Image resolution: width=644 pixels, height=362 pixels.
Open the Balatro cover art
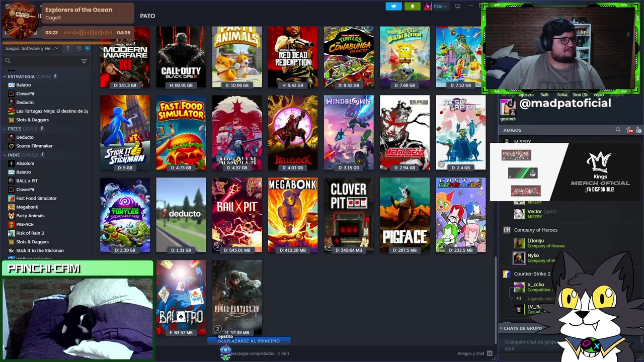[x=181, y=298]
